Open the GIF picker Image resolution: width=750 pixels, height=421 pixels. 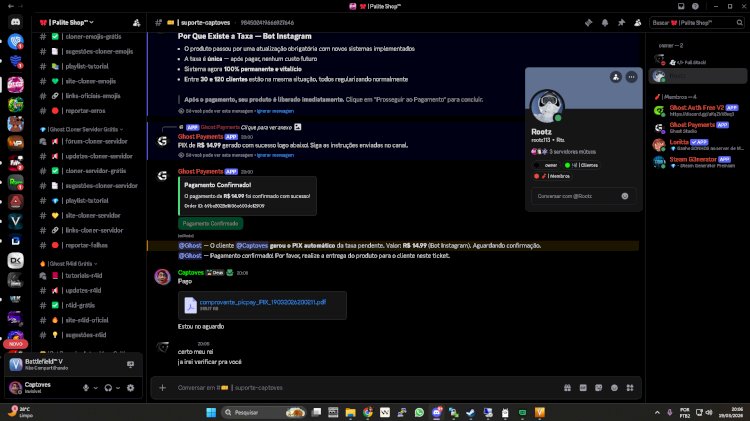(583, 388)
